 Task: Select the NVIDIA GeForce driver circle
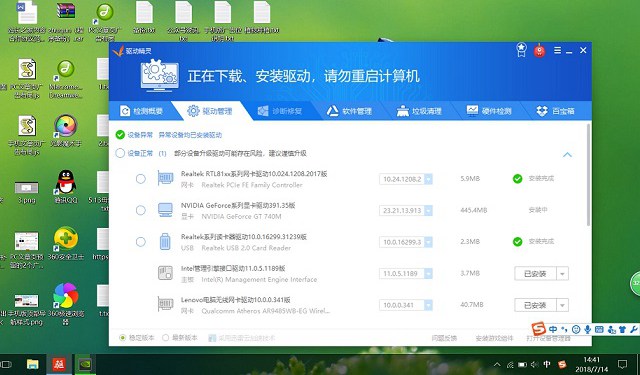click(140, 210)
